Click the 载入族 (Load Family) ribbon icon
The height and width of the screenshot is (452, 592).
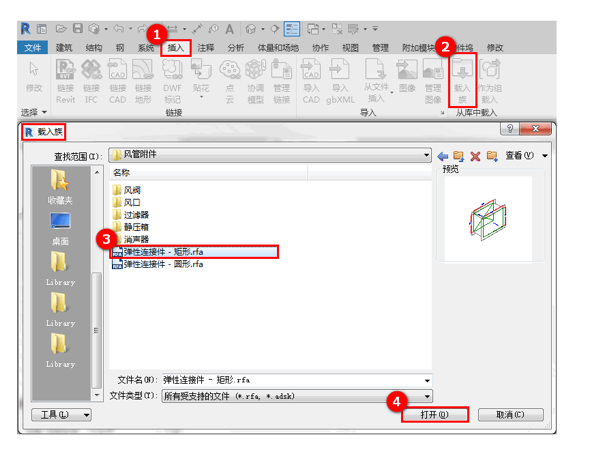[x=462, y=80]
